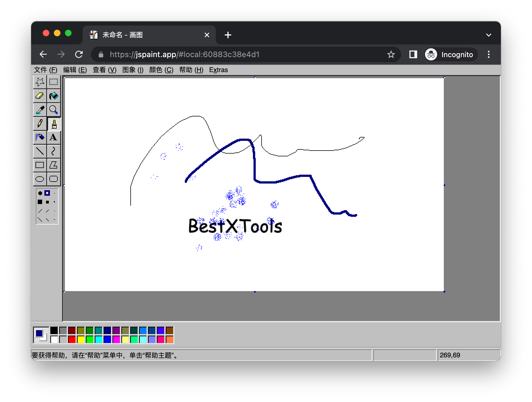The height and width of the screenshot is (402, 532).
Task: Select the Text tool
Action: click(x=54, y=138)
